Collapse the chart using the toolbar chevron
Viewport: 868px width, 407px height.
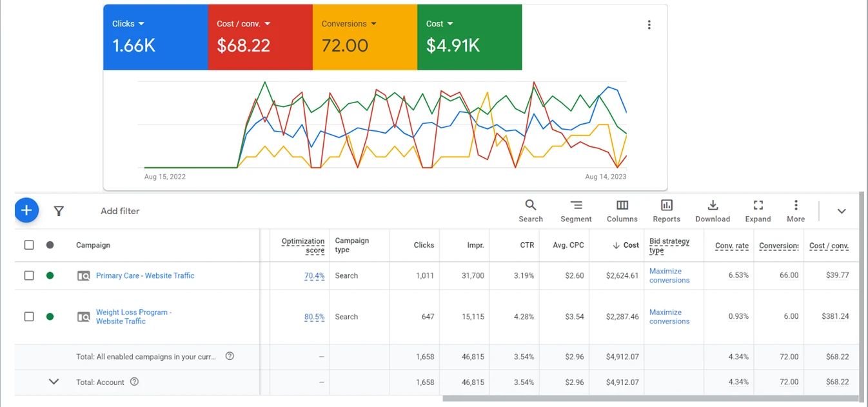coord(841,211)
